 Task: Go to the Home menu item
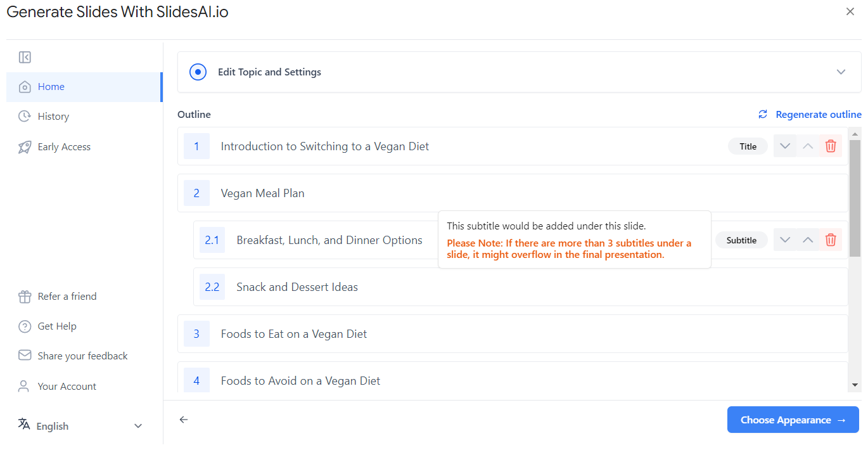(x=84, y=87)
